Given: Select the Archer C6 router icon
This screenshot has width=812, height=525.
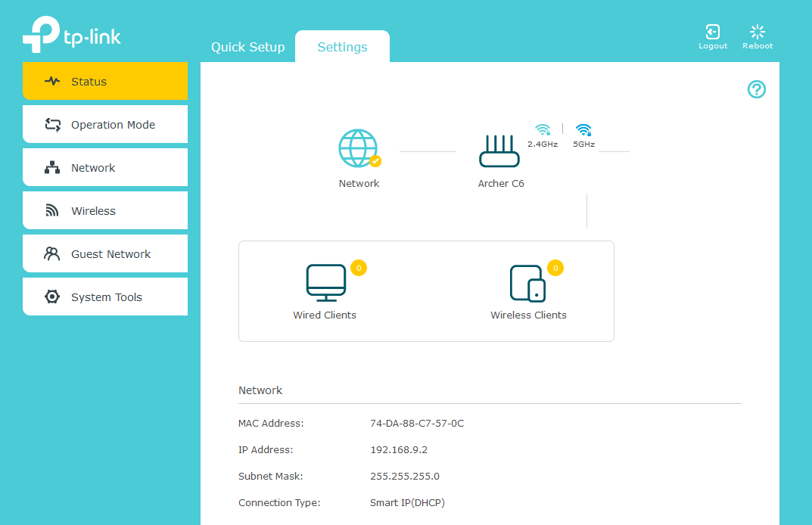Looking at the screenshot, I should pyautogui.click(x=499, y=151).
